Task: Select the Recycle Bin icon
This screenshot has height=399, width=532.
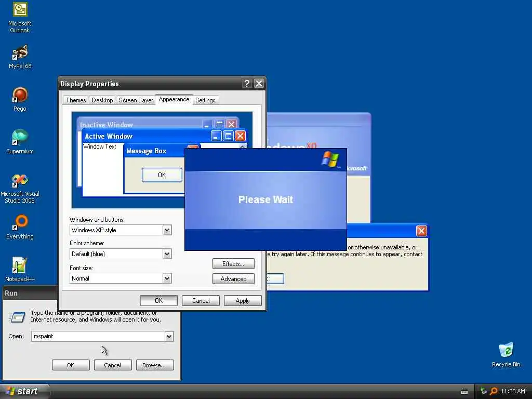Action: (x=506, y=354)
